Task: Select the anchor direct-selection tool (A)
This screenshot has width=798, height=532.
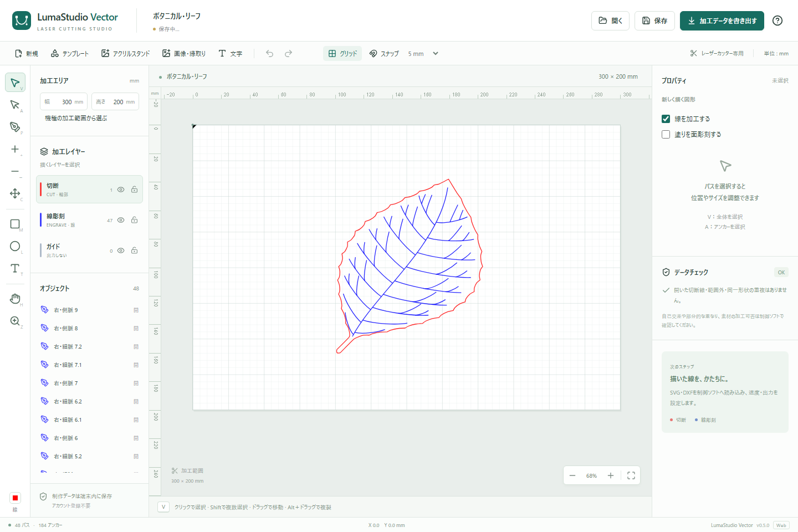Action: [15, 105]
